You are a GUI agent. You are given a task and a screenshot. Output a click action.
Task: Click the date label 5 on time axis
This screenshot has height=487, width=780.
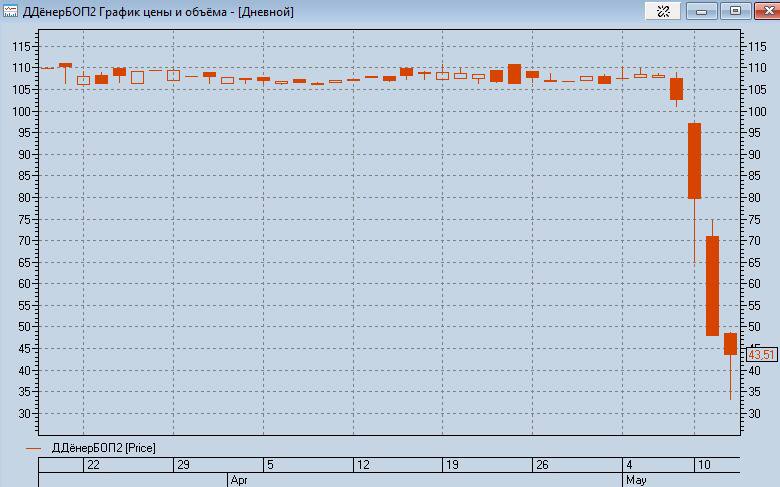(x=270, y=465)
